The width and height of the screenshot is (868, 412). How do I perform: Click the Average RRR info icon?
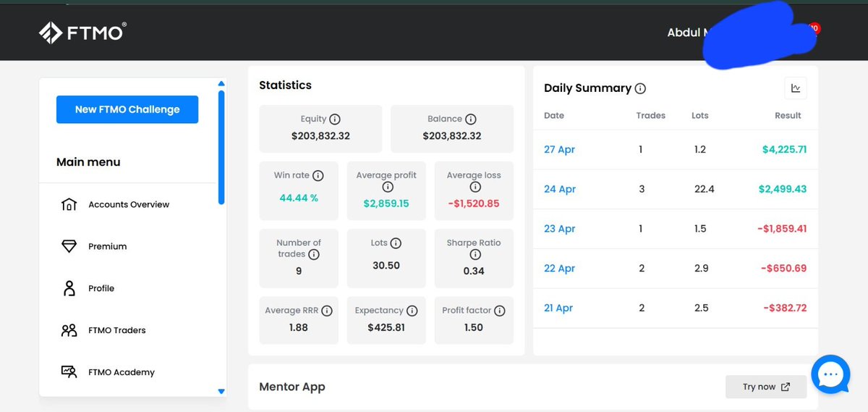pos(327,311)
